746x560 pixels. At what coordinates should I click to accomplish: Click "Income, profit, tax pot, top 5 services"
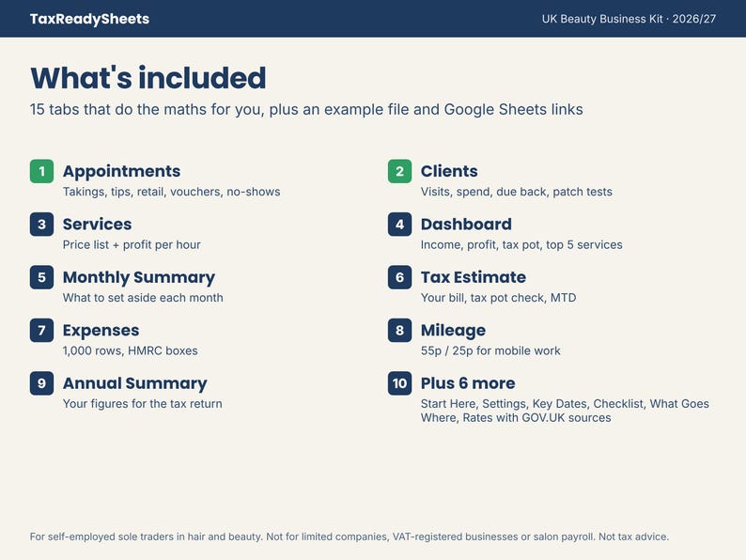[521, 244]
